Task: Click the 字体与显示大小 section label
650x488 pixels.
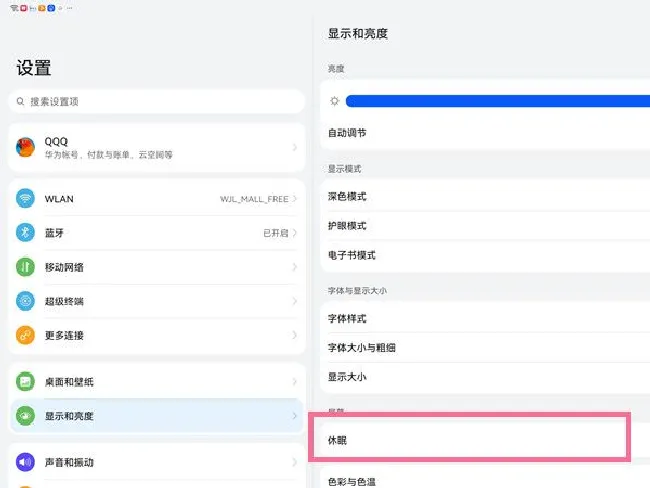Action: coord(357,291)
